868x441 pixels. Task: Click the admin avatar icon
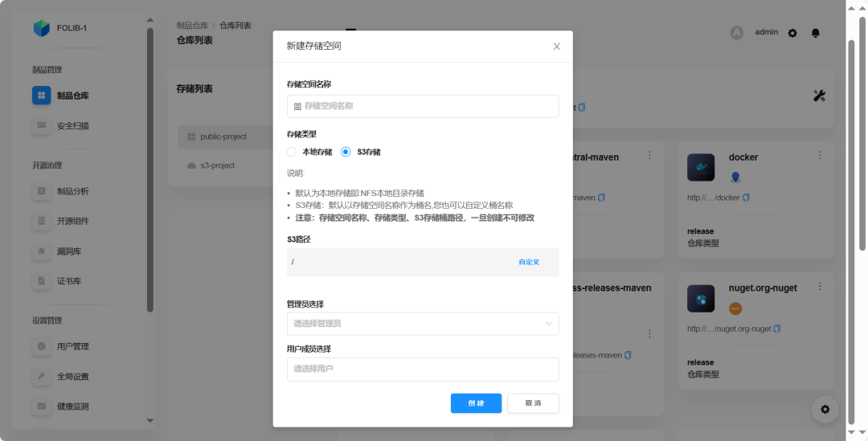pyautogui.click(x=736, y=33)
